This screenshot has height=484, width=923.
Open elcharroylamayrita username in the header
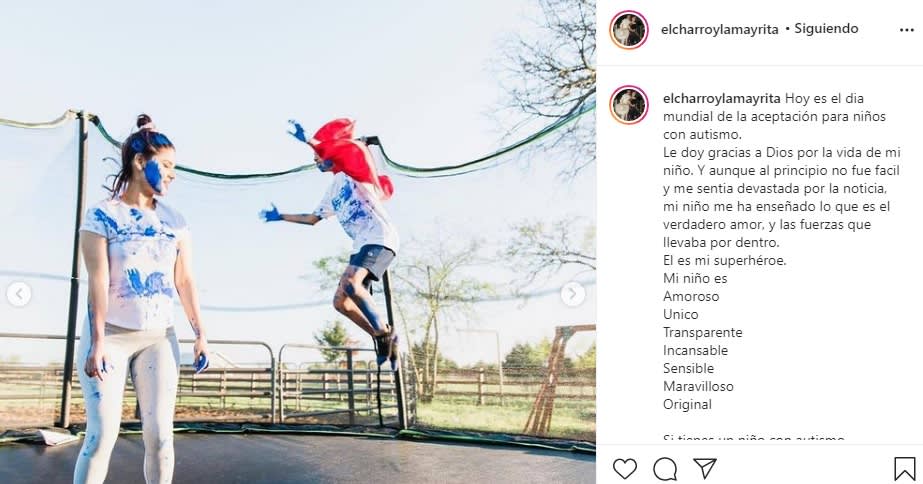719,29
